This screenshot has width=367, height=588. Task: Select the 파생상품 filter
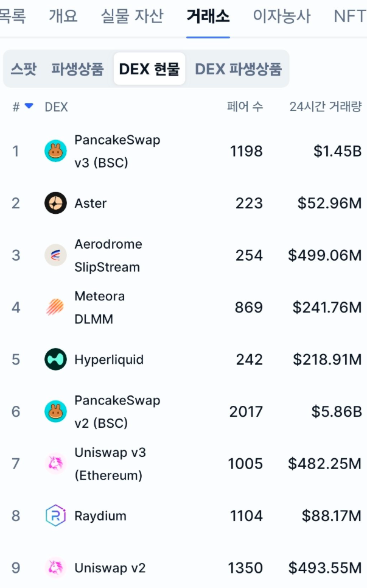pos(77,69)
